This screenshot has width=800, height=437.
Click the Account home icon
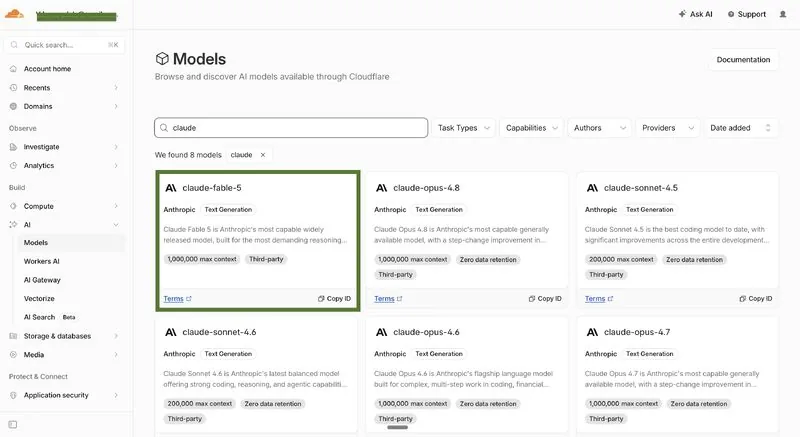coord(13,69)
